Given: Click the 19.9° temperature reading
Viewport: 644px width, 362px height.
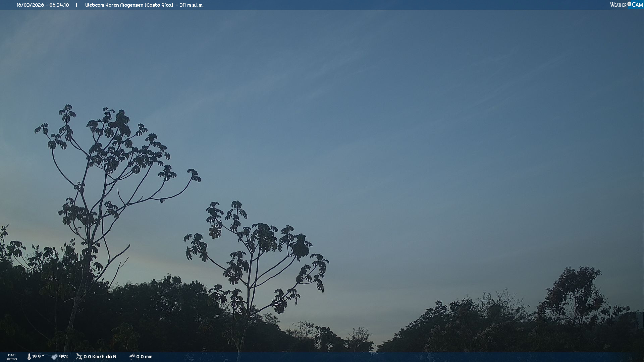Looking at the screenshot, I should pos(38,357).
